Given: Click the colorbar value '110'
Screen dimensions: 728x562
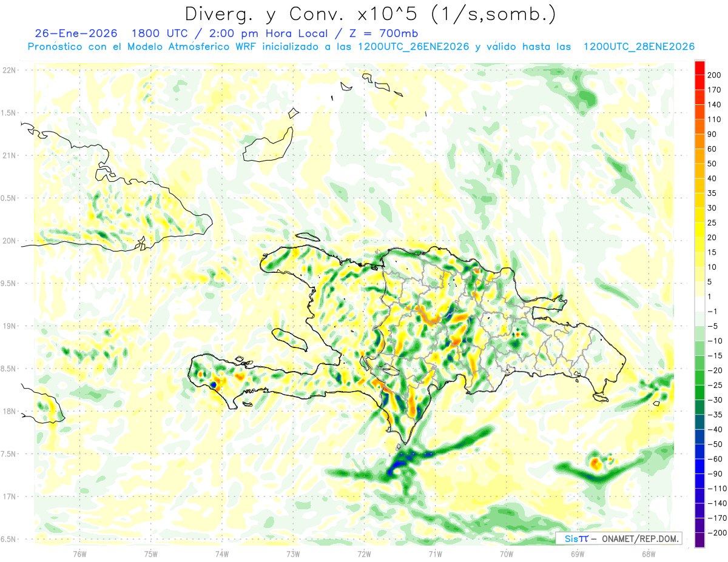Looking at the screenshot, I should tap(715, 119).
